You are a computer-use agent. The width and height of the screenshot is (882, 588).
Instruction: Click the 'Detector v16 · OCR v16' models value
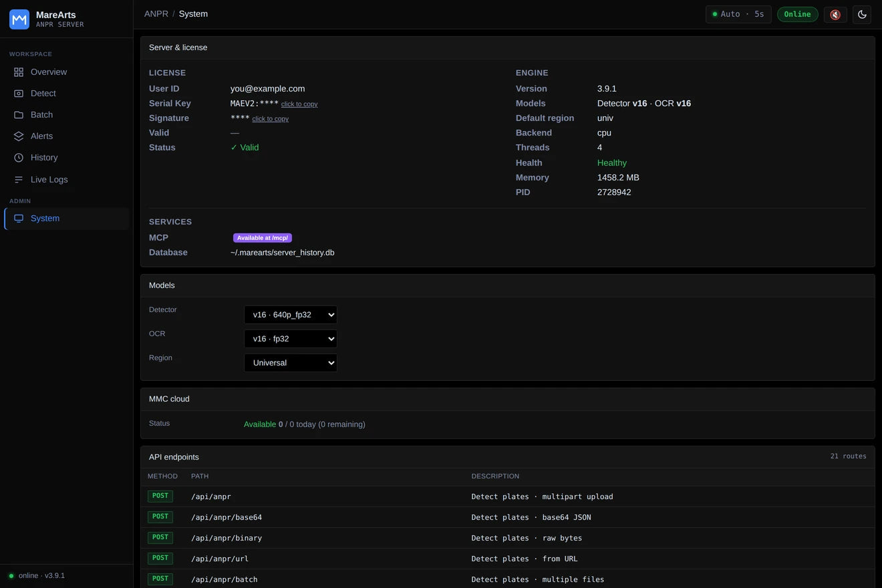pyautogui.click(x=644, y=104)
